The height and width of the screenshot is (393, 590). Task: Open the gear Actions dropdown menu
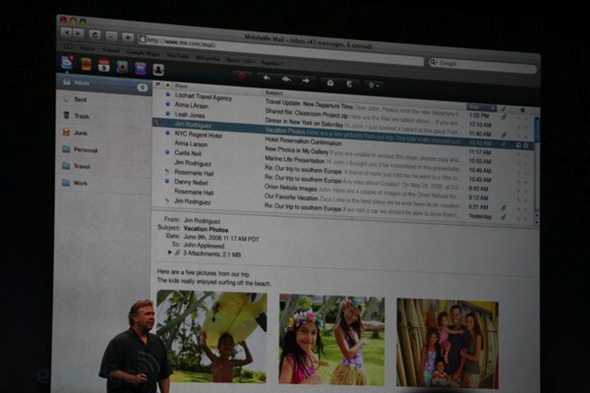tap(373, 86)
